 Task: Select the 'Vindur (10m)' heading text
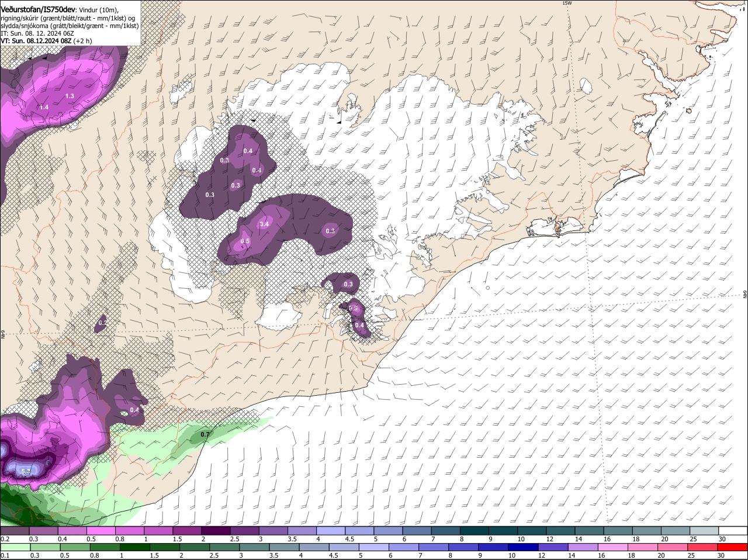click(x=98, y=10)
